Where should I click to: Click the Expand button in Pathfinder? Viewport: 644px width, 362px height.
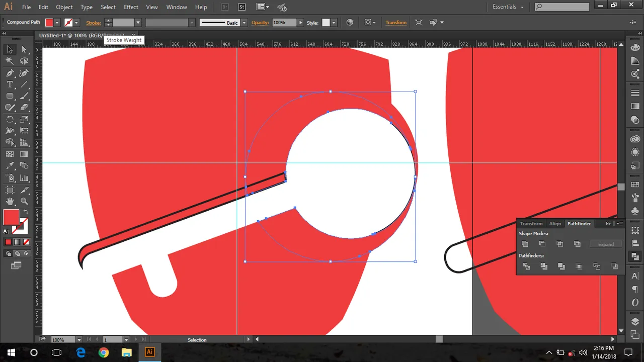tap(606, 244)
